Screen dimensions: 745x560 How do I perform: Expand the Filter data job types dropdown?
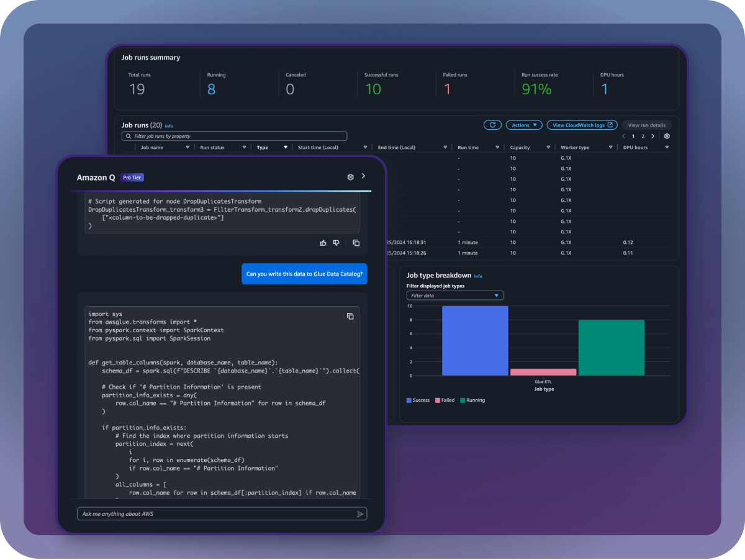coord(455,296)
